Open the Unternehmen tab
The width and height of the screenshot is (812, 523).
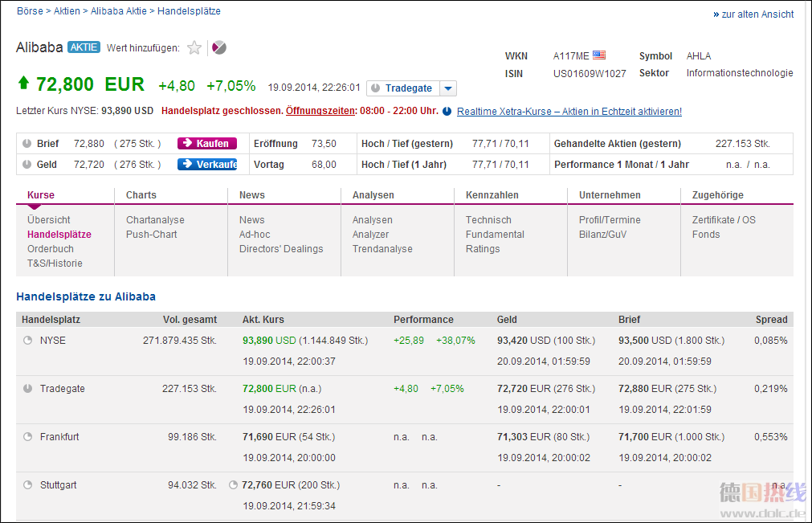coord(610,194)
